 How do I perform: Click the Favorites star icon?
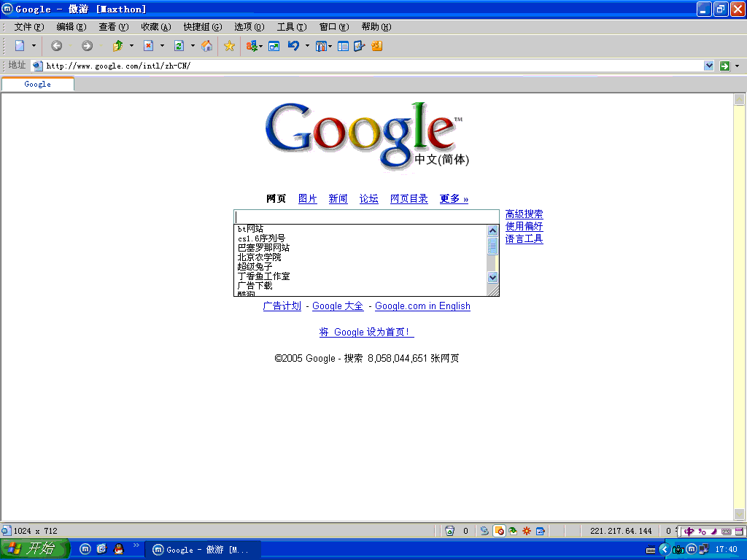click(x=229, y=46)
